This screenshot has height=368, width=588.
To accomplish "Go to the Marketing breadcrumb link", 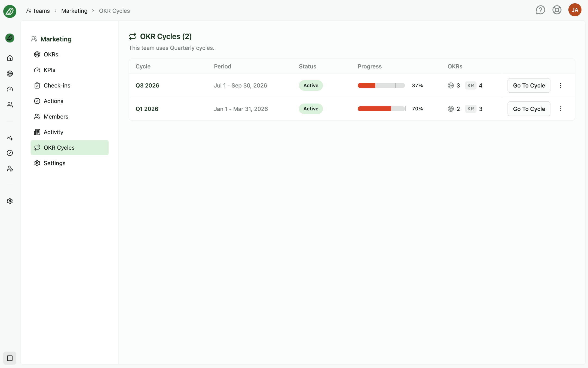I will click(74, 11).
